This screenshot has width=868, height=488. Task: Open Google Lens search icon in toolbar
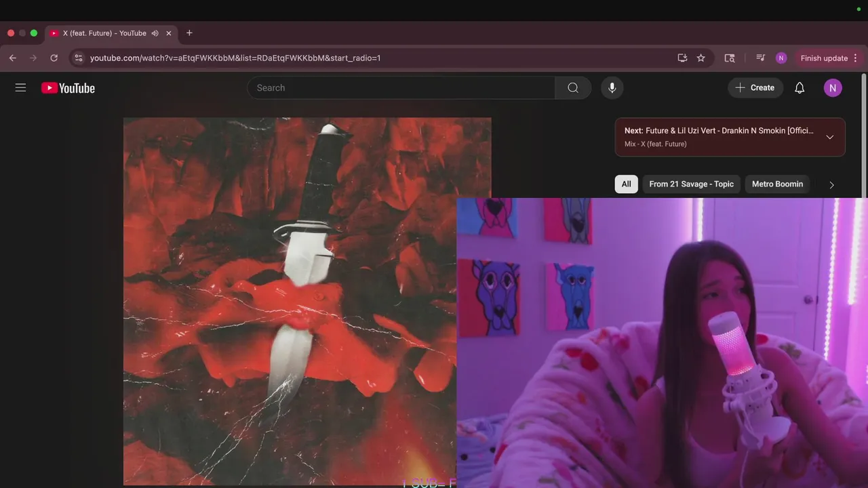click(x=730, y=58)
